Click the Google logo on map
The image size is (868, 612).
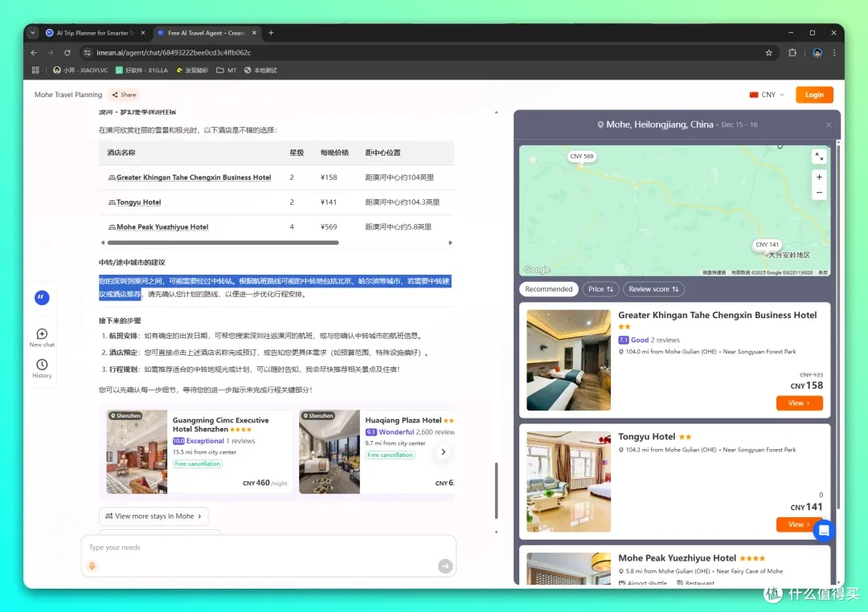pos(536,270)
